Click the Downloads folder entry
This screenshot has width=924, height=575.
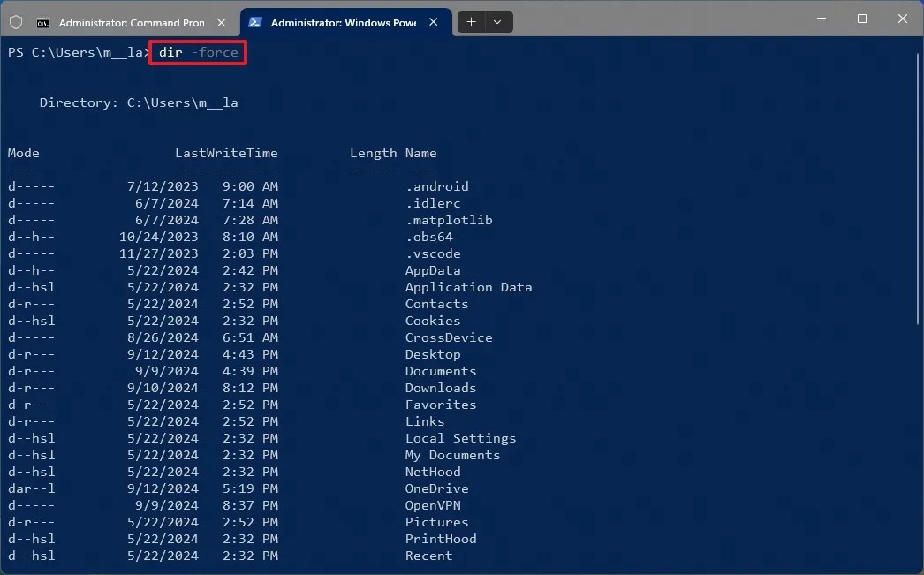[x=440, y=388]
